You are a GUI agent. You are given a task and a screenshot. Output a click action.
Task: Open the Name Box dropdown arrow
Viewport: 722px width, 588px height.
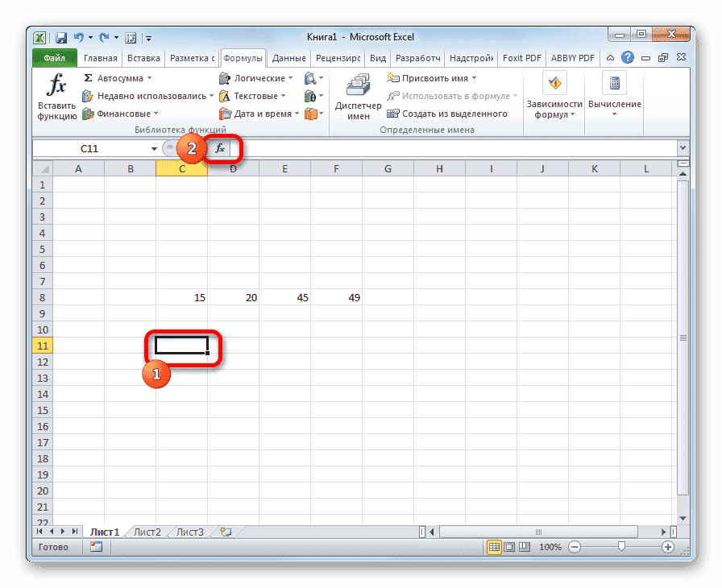coord(153,148)
